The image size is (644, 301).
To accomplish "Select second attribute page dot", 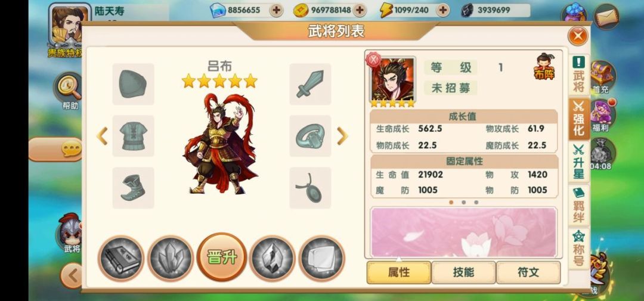I will [x=464, y=203].
